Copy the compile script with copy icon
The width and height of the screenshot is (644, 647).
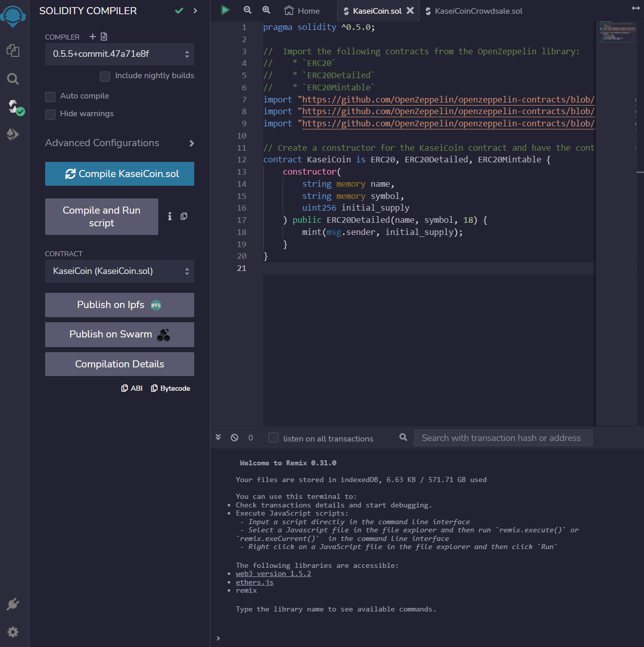point(184,216)
